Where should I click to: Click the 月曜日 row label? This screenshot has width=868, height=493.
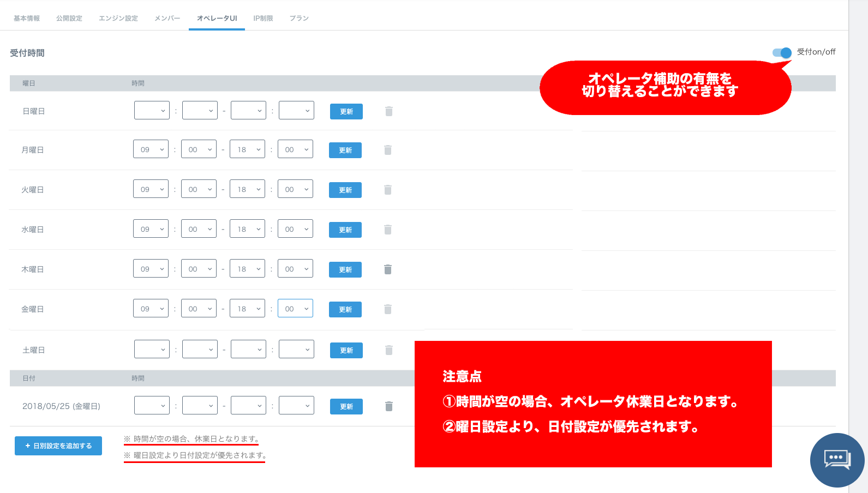[33, 150]
